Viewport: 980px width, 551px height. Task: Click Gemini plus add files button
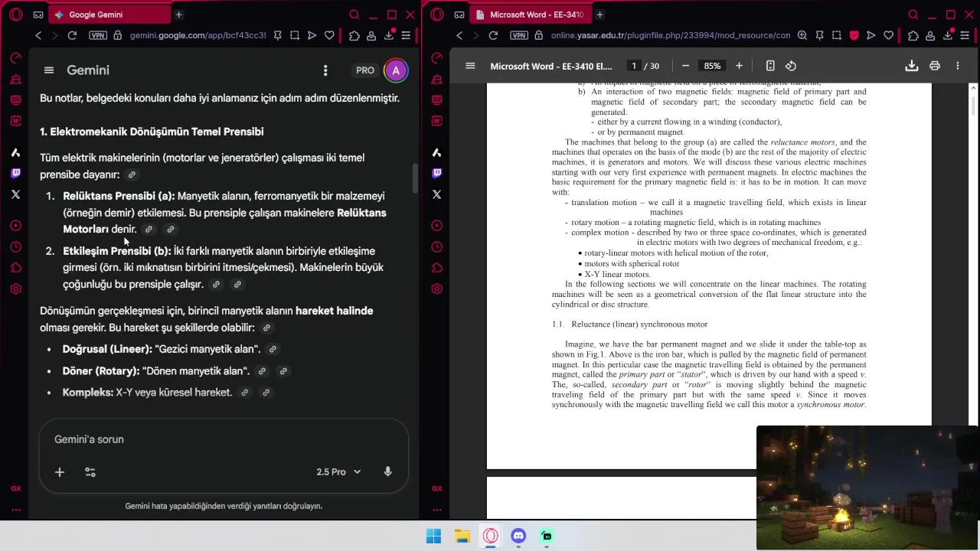tap(60, 472)
